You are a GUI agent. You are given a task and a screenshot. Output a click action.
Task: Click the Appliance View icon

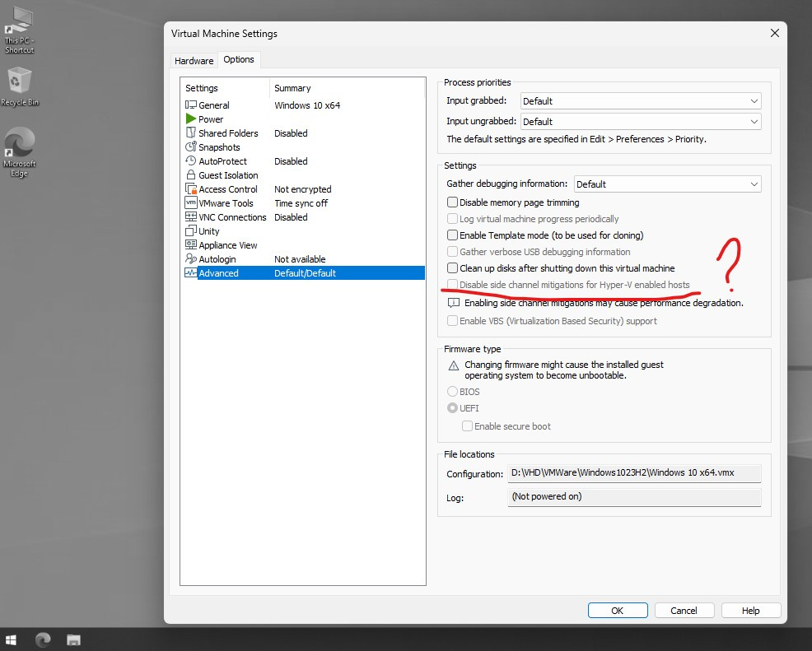pos(190,244)
